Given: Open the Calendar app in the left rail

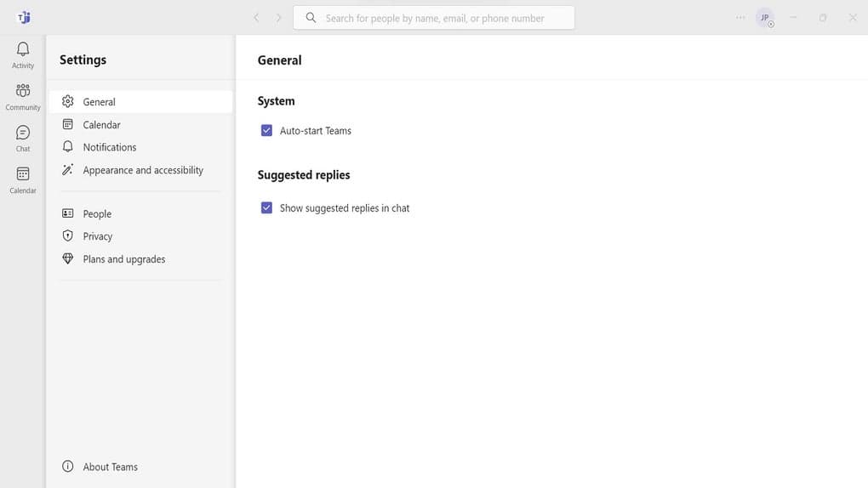Looking at the screenshot, I should point(23,180).
